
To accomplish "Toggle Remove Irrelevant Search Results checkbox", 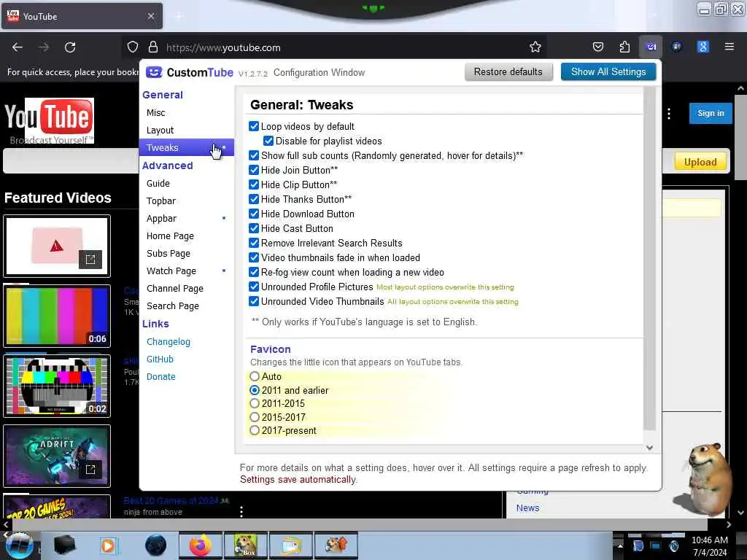I will click(254, 243).
